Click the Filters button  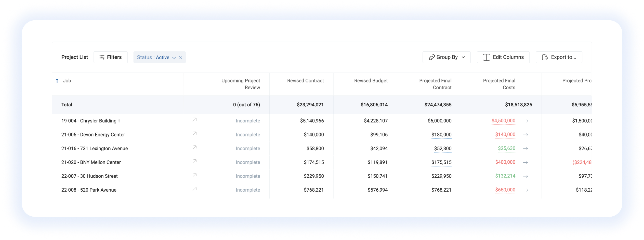[110, 57]
